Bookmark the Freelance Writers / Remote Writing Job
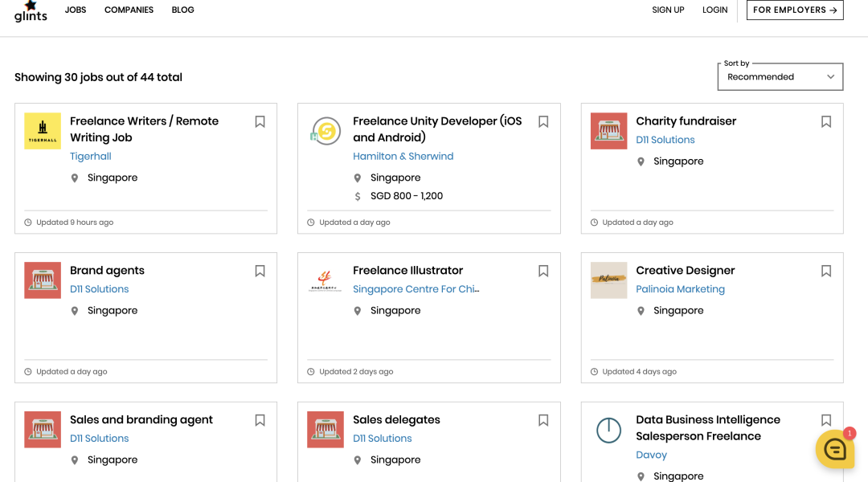This screenshot has height=482, width=868. coord(260,122)
